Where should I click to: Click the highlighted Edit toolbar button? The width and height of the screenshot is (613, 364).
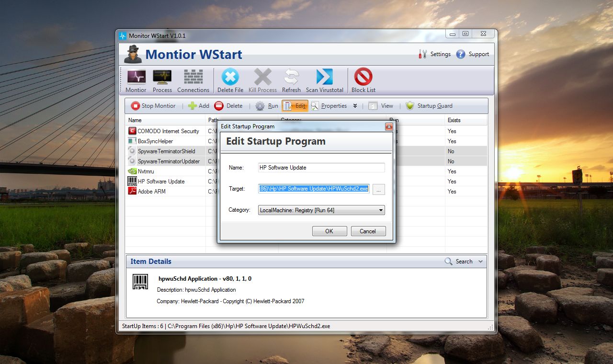point(295,106)
